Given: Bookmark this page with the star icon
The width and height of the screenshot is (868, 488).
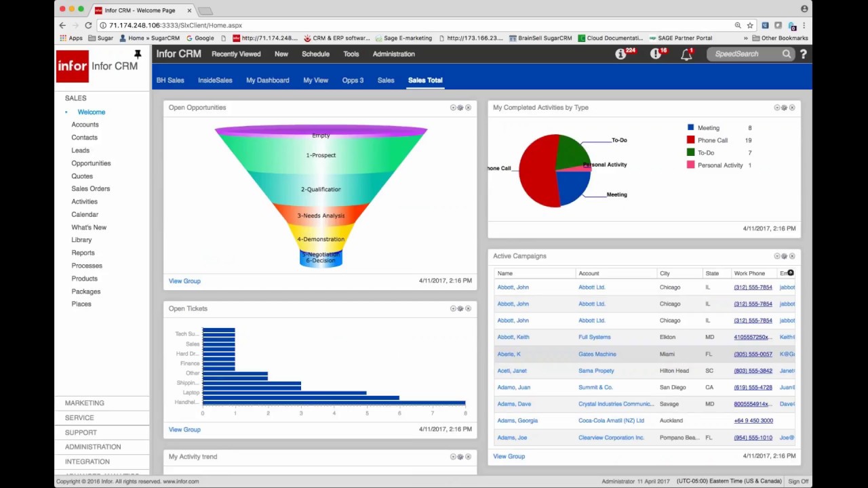Looking at the screenshot, I should [750, 25].
